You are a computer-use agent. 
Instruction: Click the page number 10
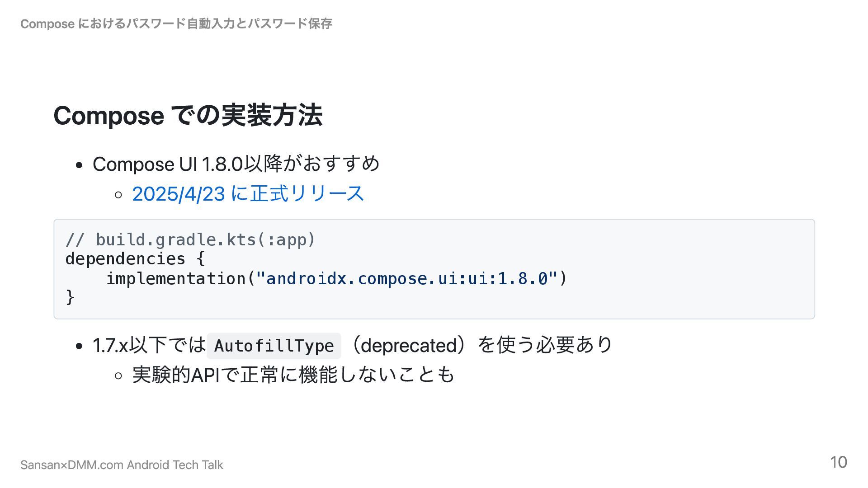tap(839, 462)
